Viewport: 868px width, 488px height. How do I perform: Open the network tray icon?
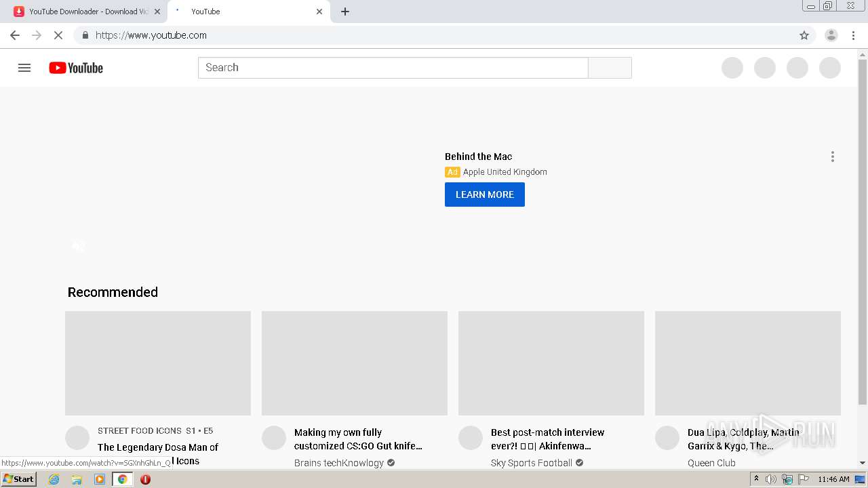click(x=787, y=479)
